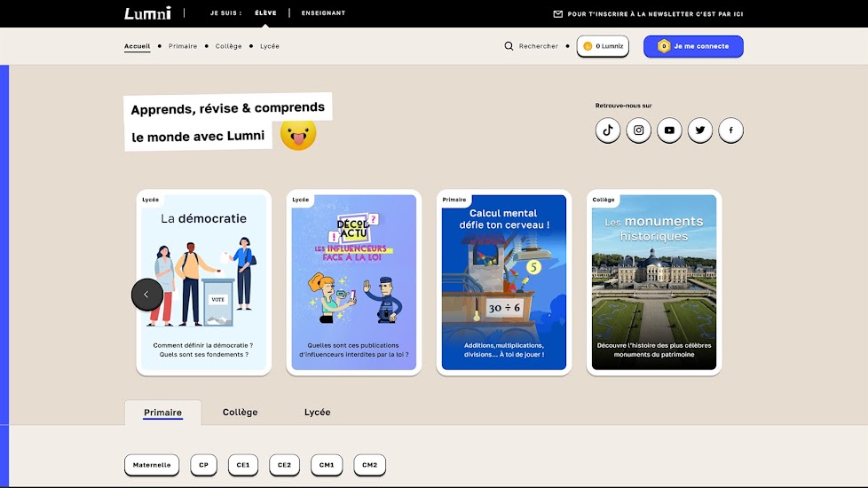This screenshot has height=488, width=868.
Task: Open Lumni's Twitter page icon
Action: (x=700, y=130)
